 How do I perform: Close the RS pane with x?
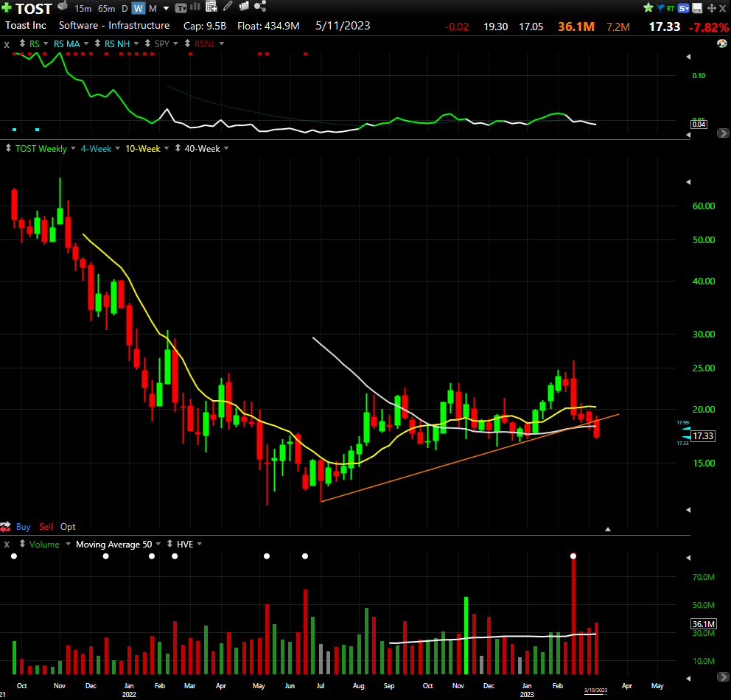(x=7, y=44)
